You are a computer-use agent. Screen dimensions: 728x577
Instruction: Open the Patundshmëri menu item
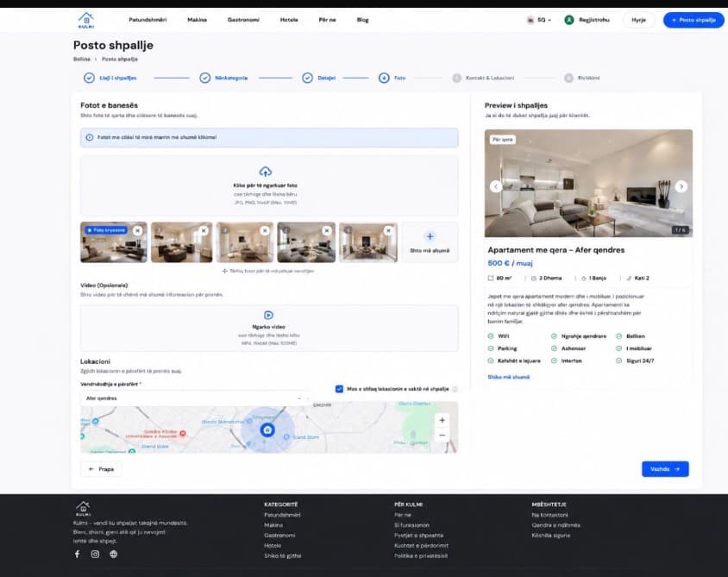(147, 20)
